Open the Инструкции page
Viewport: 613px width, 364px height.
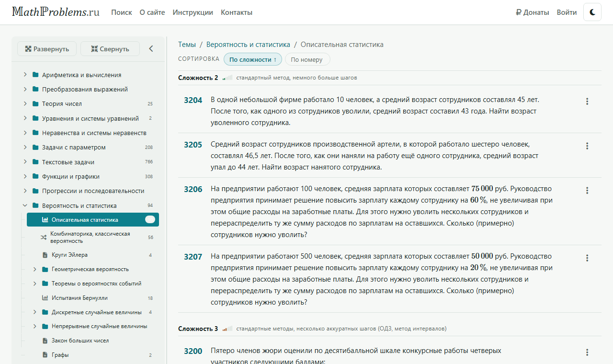click(x=193, y=12)
